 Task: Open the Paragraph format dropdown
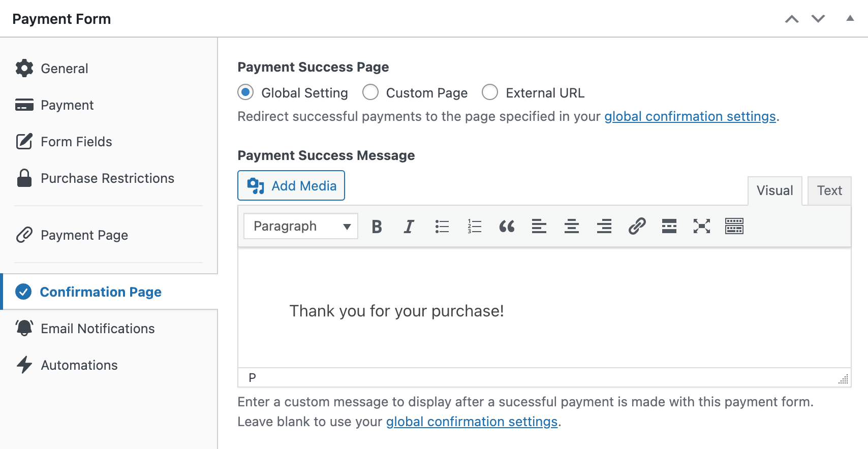[301, 227]
